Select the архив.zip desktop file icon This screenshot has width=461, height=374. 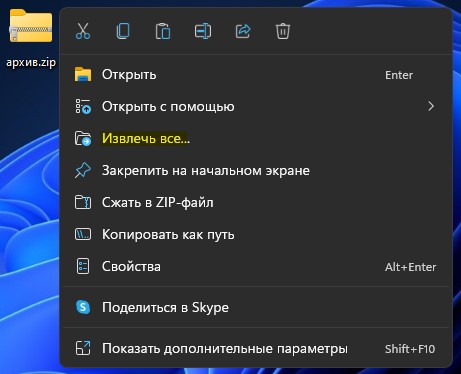point(31,26)
